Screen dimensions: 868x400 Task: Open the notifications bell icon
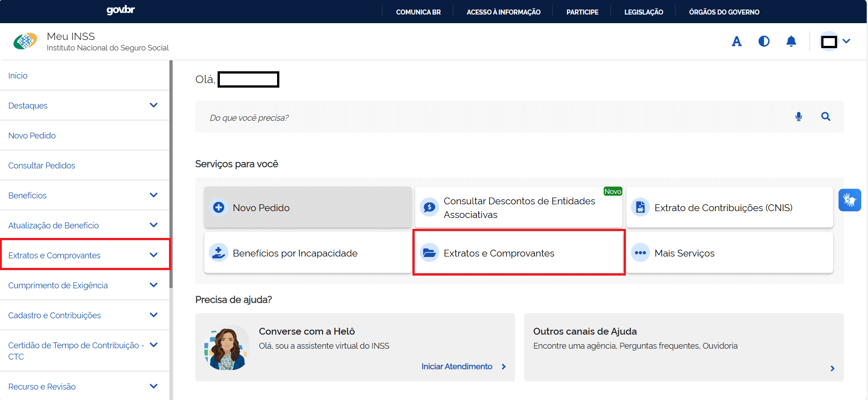(x=791, y=41)
